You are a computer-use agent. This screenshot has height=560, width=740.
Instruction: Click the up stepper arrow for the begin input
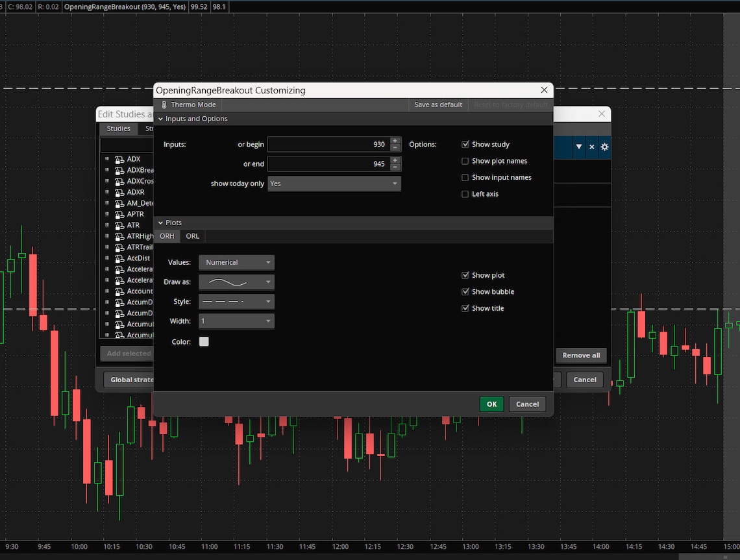click(395, 140)
